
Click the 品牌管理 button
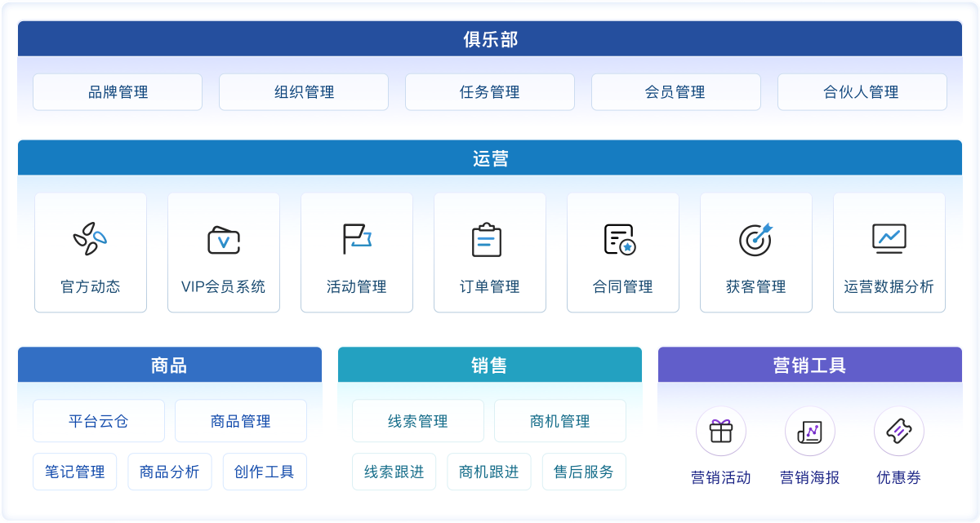click(x=118, y=92)
